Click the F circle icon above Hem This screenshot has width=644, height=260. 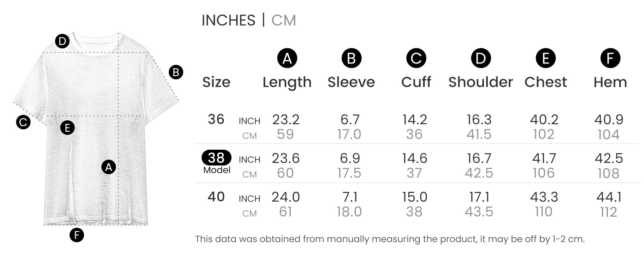point(610,58)
